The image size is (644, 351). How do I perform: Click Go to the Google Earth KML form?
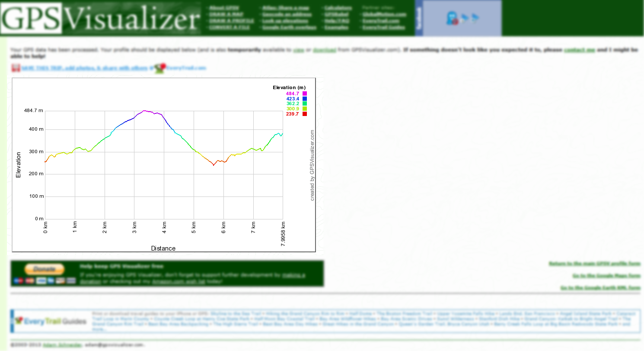pos(601,287)
